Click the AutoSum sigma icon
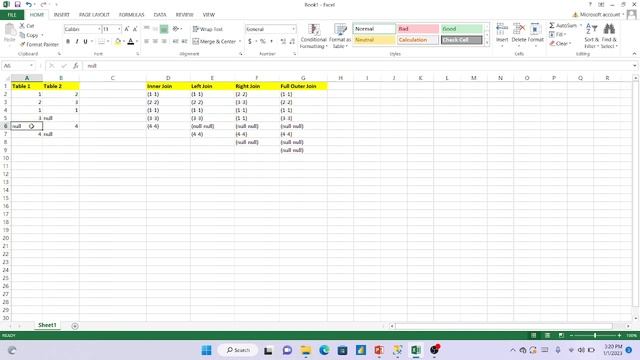 552,25
